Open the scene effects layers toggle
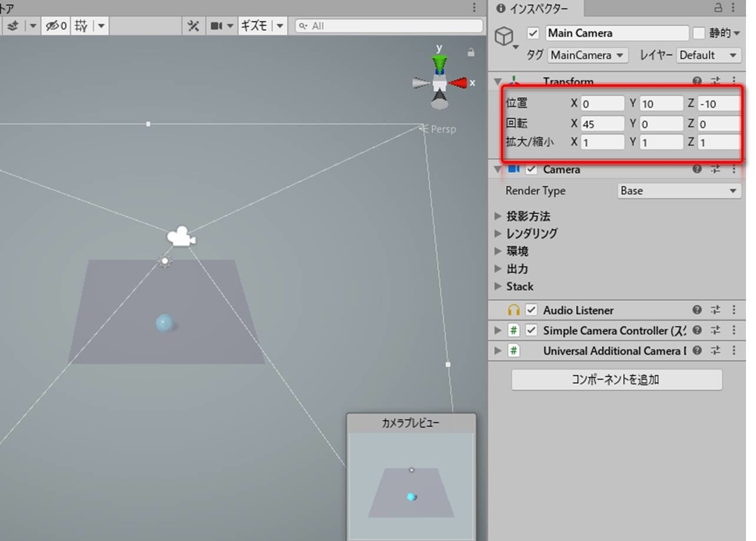The height and width of the screenshot is (541, 756). point(13,26)
